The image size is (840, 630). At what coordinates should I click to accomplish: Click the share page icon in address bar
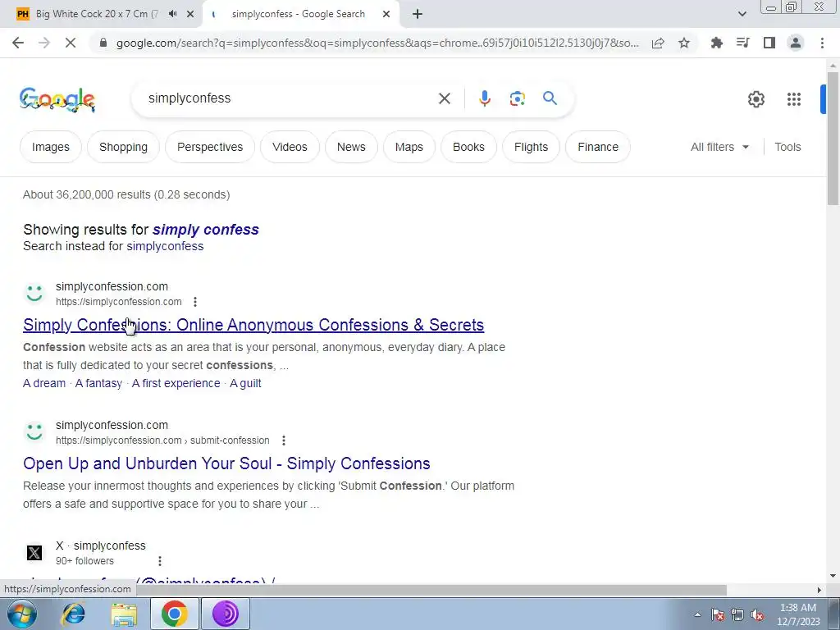click(658, 43)
